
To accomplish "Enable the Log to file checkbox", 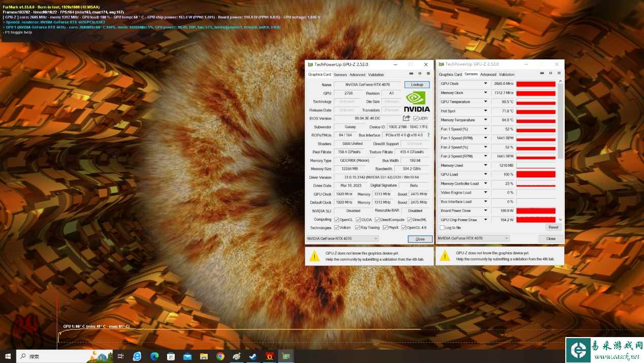I will [x=442, y=228].
